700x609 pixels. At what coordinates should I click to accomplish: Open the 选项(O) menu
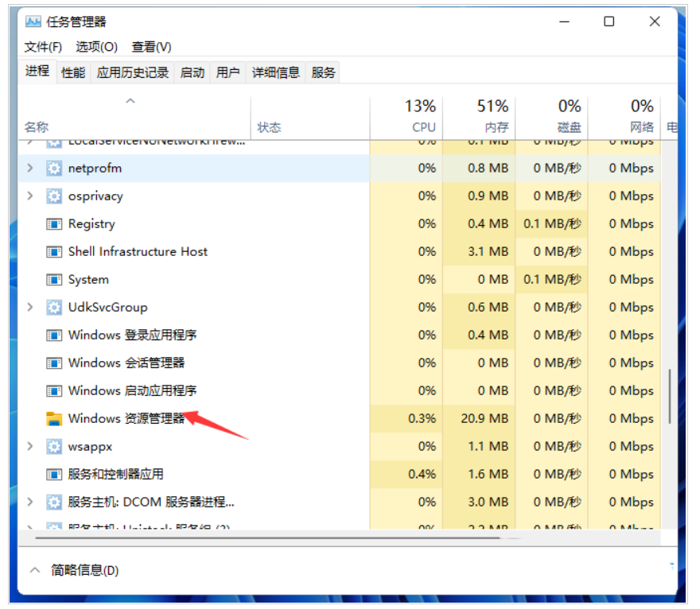[96, 47]
